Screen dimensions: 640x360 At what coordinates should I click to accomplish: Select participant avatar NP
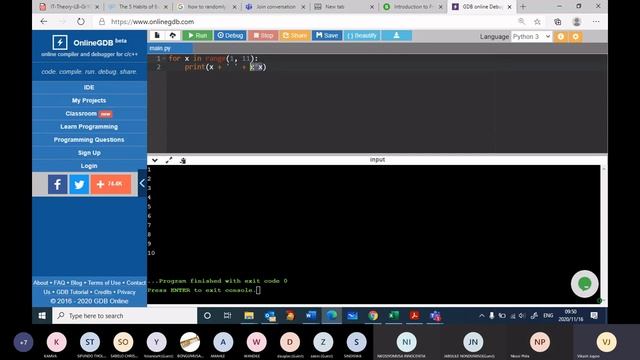540,342
